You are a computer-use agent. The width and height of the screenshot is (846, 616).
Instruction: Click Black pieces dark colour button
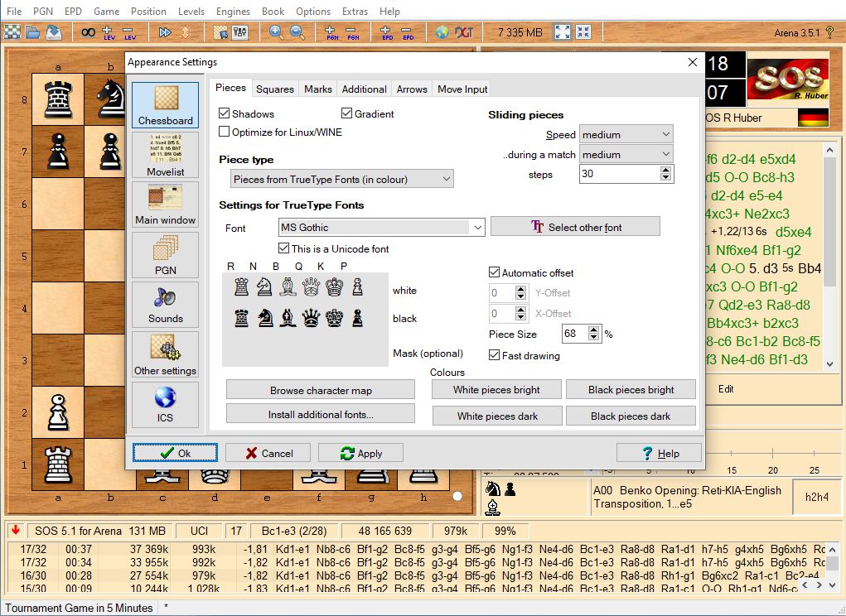coord(631,416)
